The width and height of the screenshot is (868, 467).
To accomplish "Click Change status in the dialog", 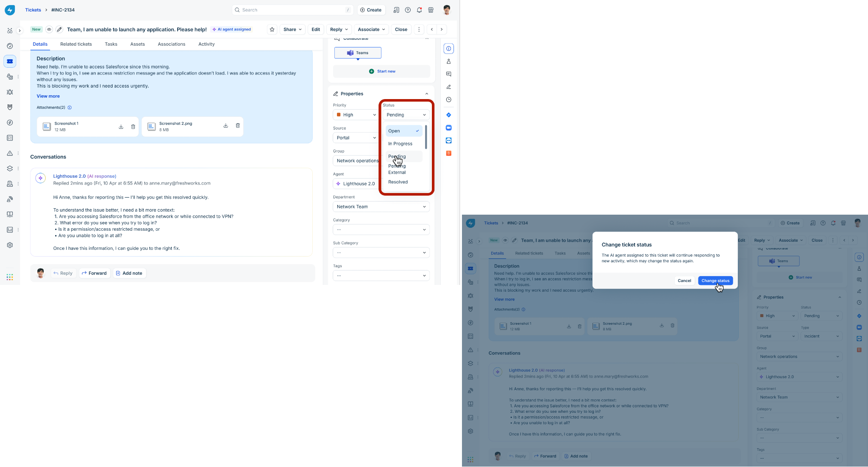I will (715, 281).
